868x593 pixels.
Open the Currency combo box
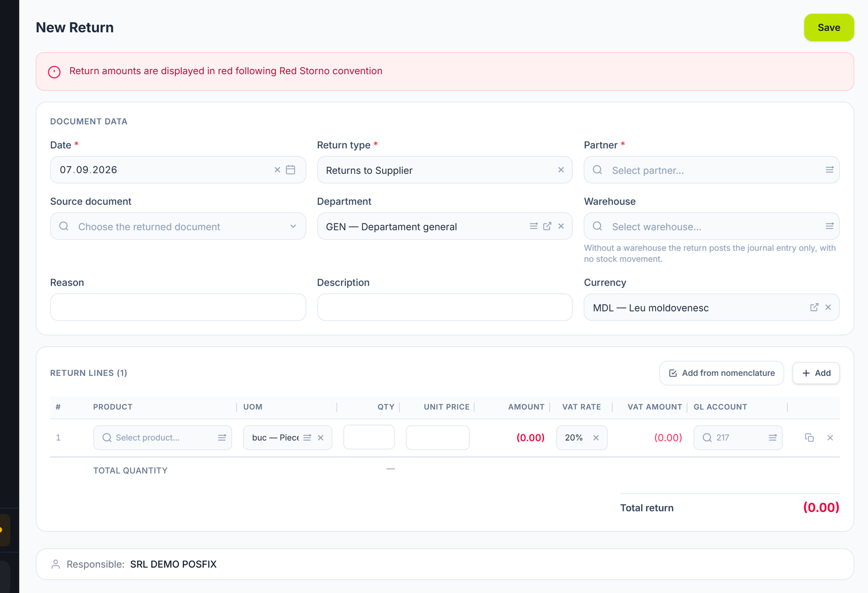point(712,307)
